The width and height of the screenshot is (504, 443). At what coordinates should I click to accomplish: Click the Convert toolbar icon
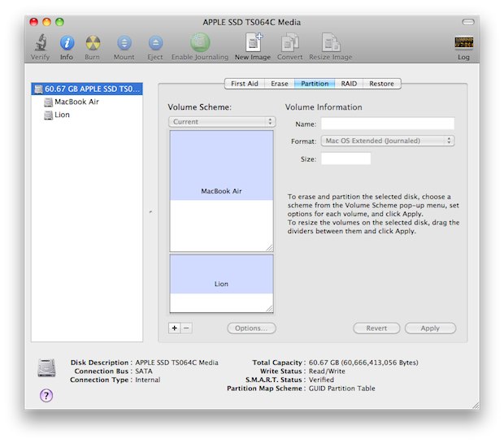290,42
